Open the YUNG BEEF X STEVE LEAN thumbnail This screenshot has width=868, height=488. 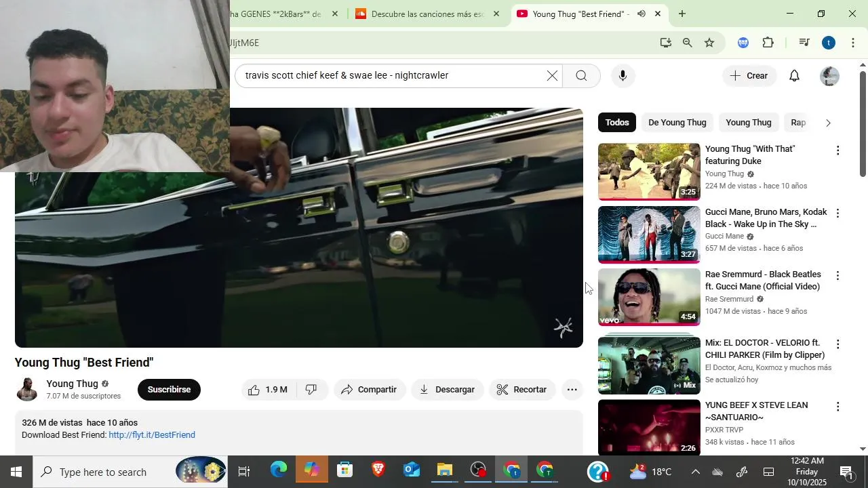(x=649, y=427)
